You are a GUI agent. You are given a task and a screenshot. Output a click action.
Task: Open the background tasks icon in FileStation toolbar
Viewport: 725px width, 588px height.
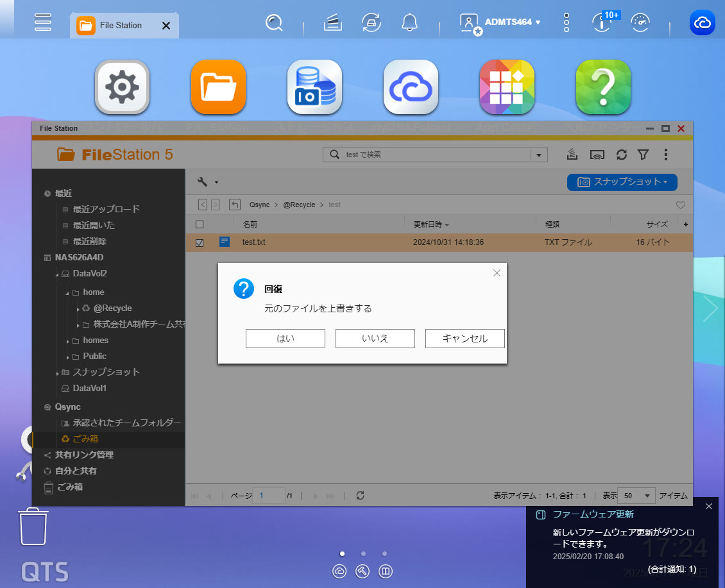572,155
